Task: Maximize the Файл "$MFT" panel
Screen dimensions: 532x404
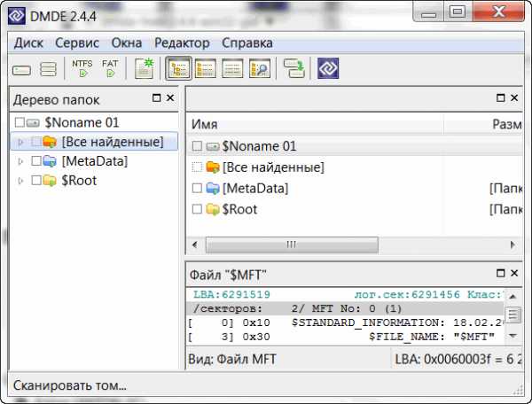Action: [500, 273]
